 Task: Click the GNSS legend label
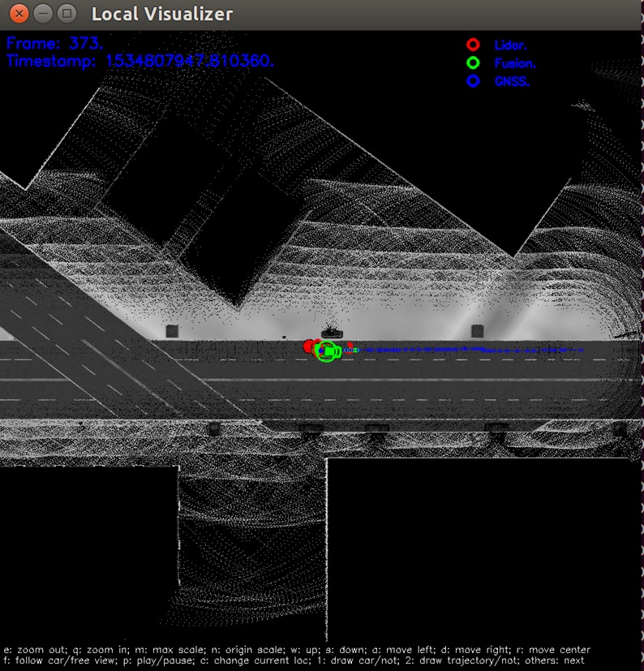click(512, 81)
